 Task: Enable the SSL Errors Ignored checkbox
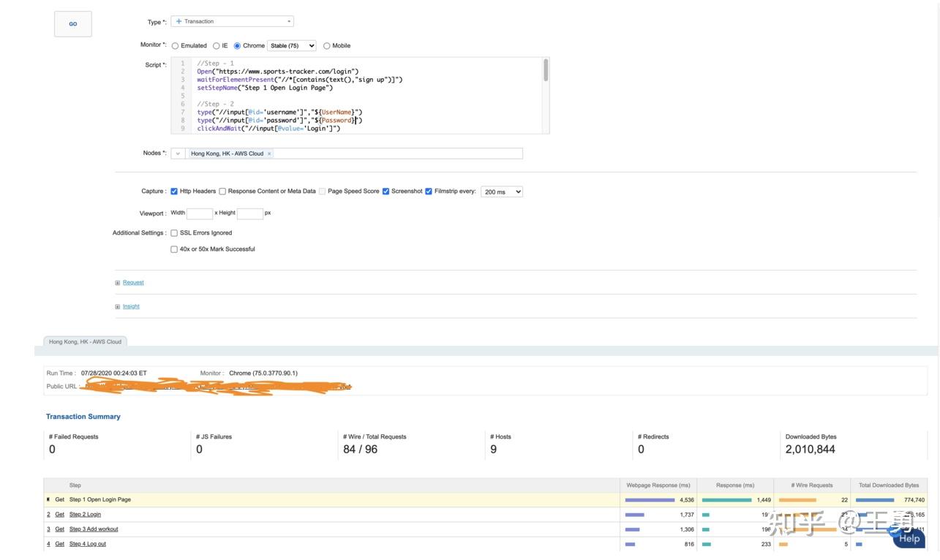click(x=173, y=232)
